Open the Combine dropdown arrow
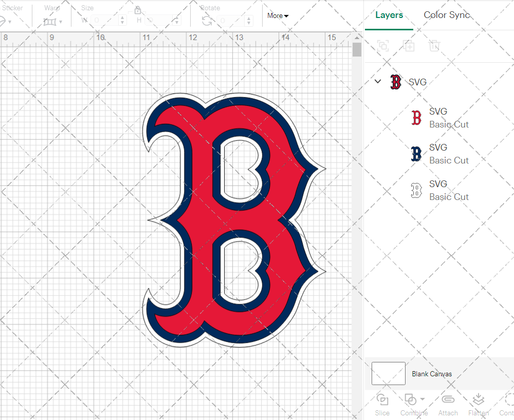514x420 pixels. click(x=423, y=399)
